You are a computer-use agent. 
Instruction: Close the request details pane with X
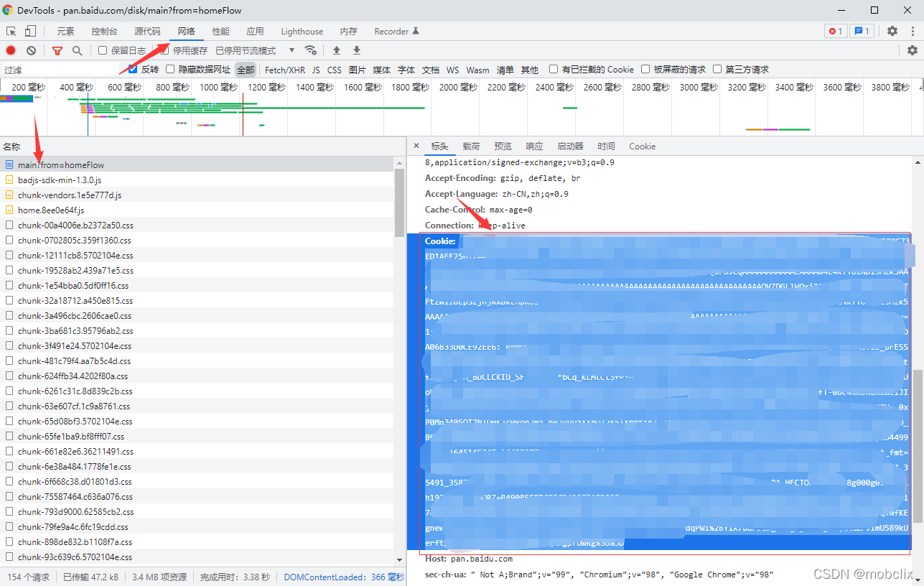click(x=416, y=146)
